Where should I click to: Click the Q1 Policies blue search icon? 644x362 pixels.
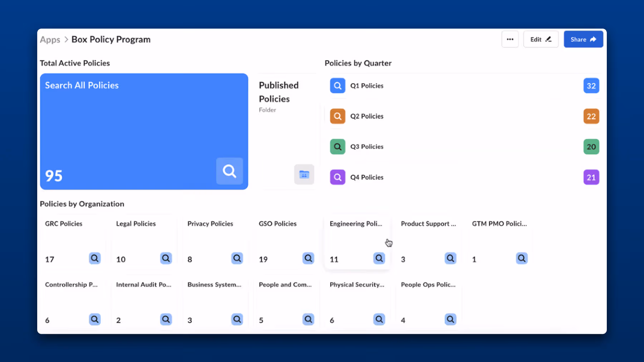(x=337, y=86)
